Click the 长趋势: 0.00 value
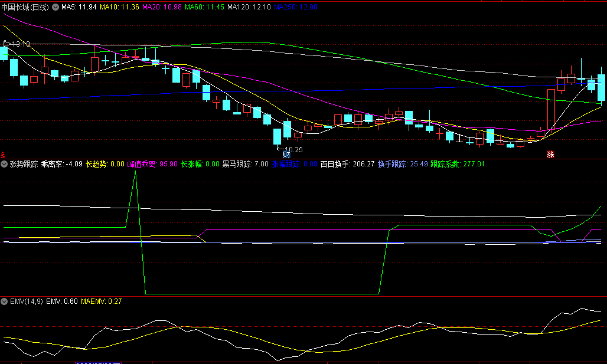 coord(105,164)
